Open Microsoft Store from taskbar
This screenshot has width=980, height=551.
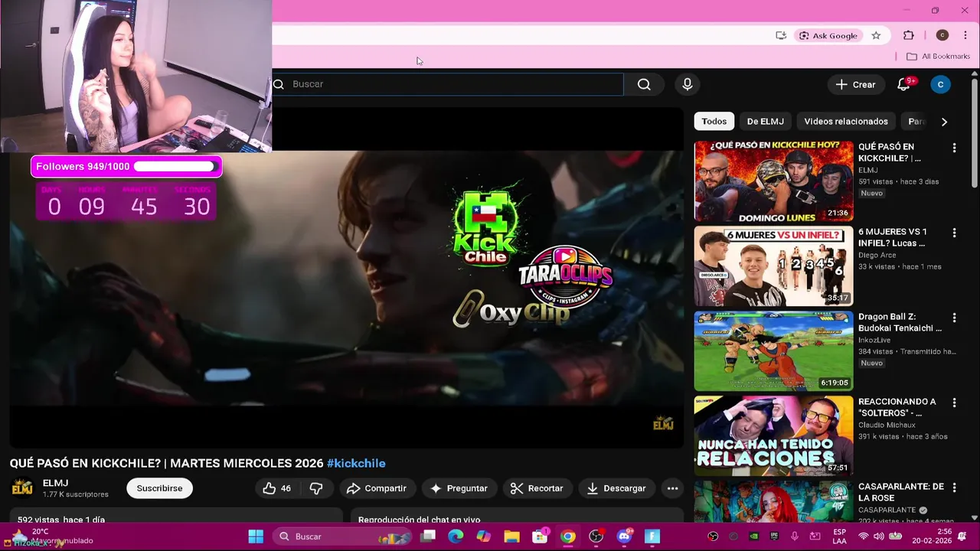coord(540,536)
